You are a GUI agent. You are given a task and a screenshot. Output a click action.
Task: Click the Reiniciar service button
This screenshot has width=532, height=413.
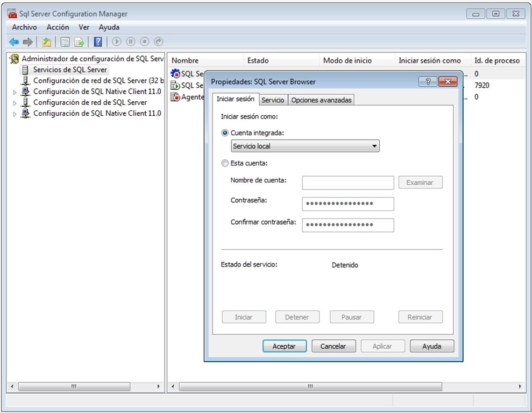420,317
